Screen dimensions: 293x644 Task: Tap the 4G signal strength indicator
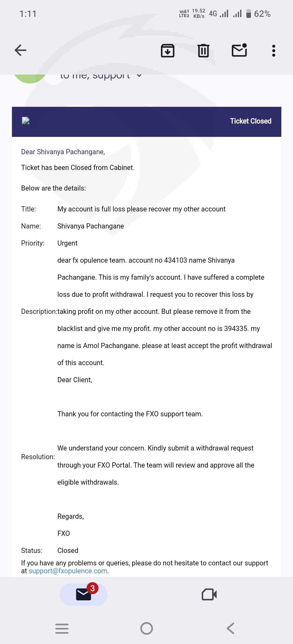pos(219,14)
